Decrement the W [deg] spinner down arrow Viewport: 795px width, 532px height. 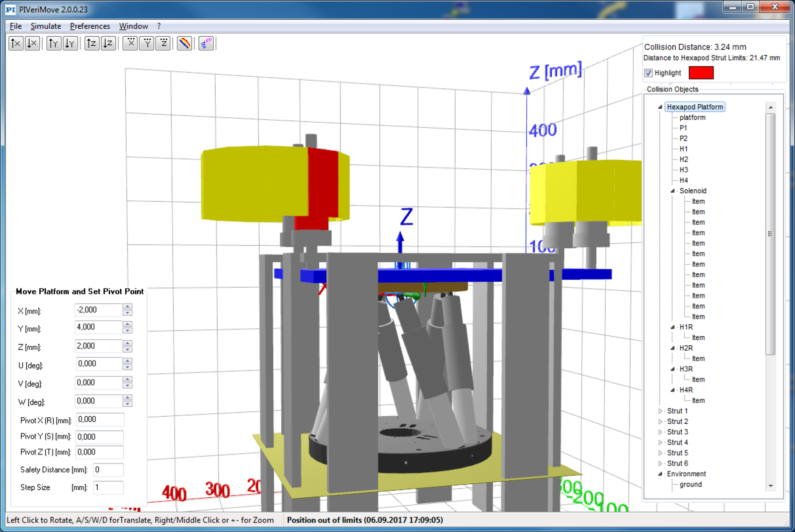coord(128,404)
